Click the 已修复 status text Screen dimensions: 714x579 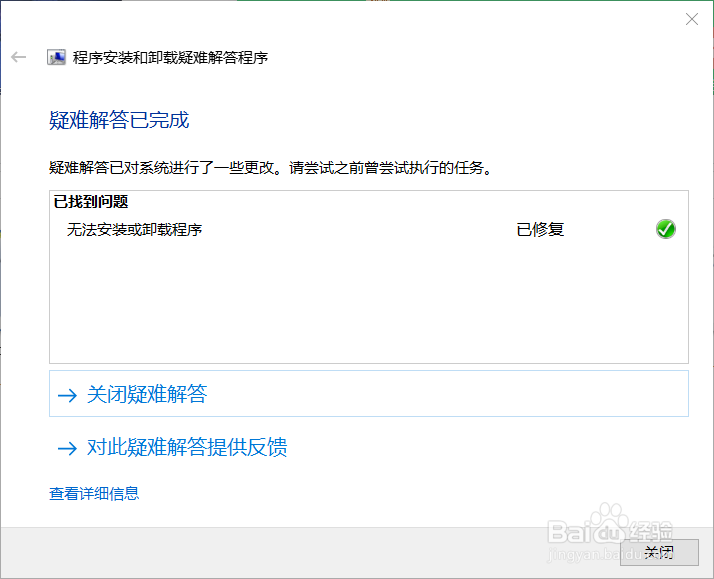click(540, 229)
